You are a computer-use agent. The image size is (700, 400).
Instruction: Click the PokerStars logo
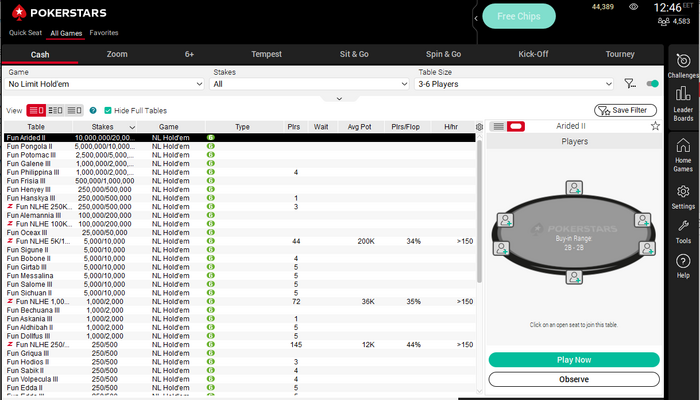59,12
